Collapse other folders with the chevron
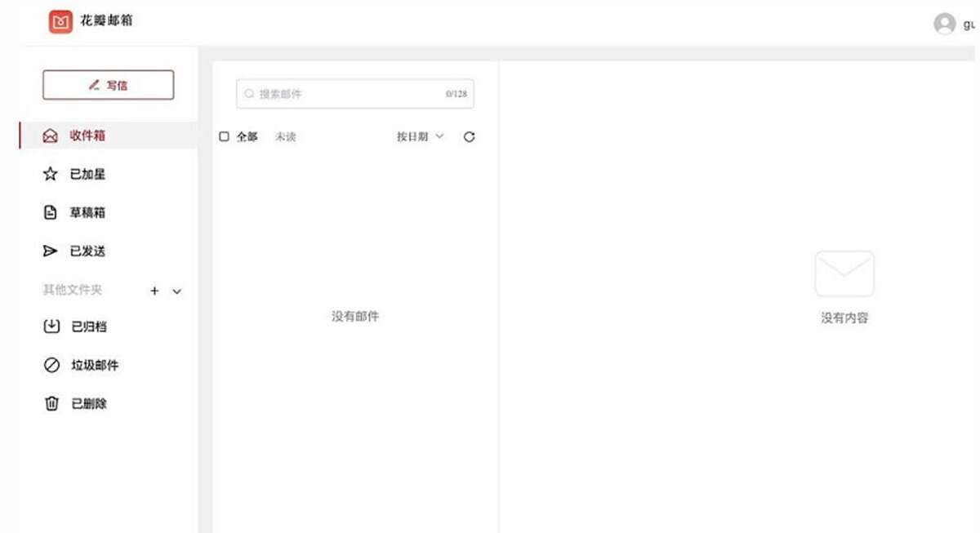 coord(176,291)
